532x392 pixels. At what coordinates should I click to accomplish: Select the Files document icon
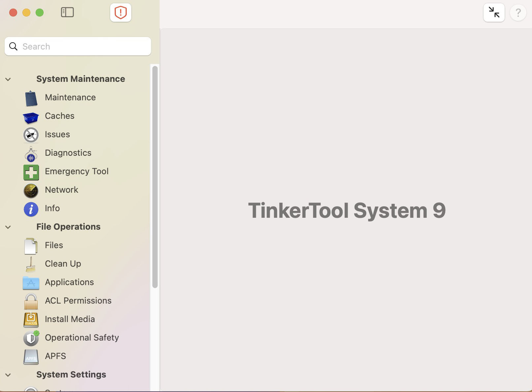click(x=31, y=246)
